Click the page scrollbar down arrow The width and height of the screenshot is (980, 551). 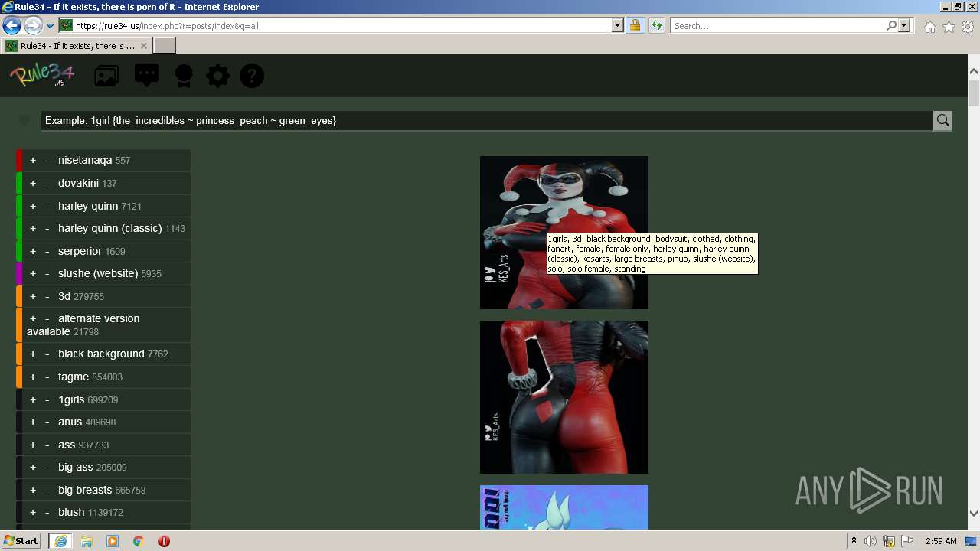974,514
